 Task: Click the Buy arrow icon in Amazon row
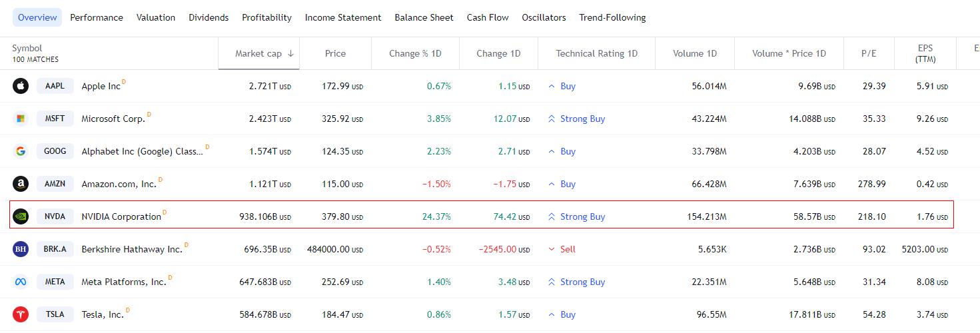tap(552, 184)
